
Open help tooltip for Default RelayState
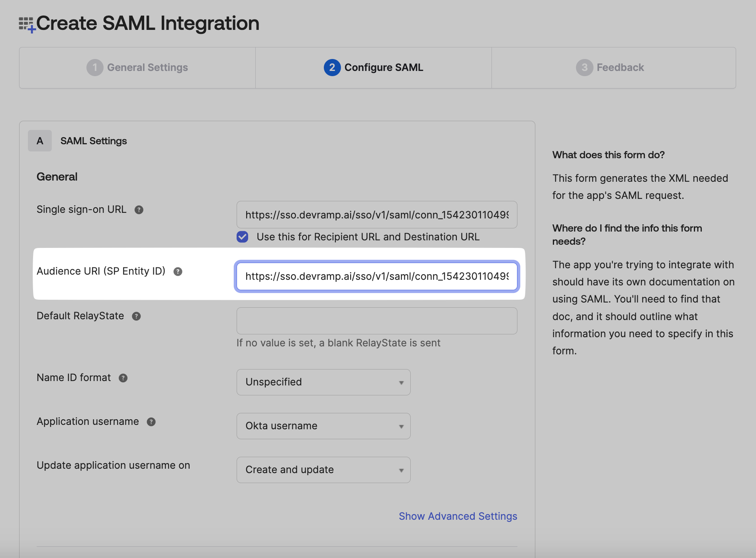(136, 316)
